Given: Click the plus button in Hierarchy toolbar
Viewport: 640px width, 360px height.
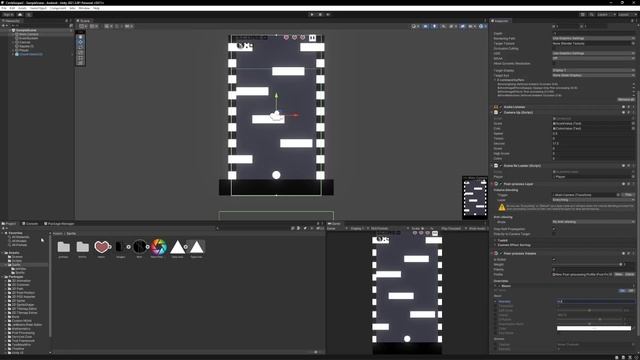Looking at the screenshot, I should coord(3,26).
